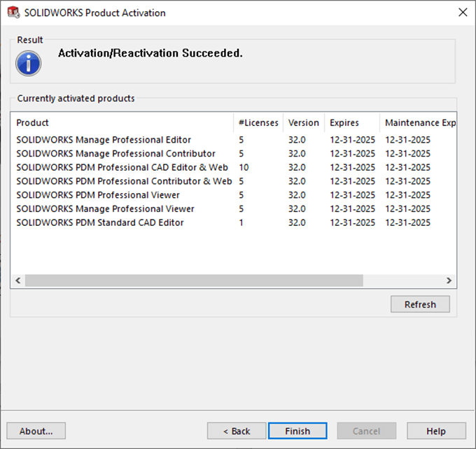Click the Version column header
Viewport: 476px width, 449px height.
304,122
